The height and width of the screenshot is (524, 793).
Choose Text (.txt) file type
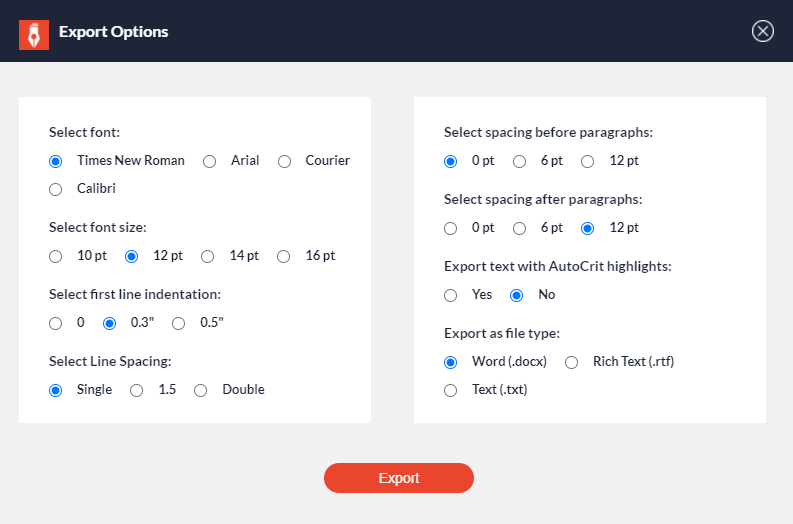click(451, 390)
